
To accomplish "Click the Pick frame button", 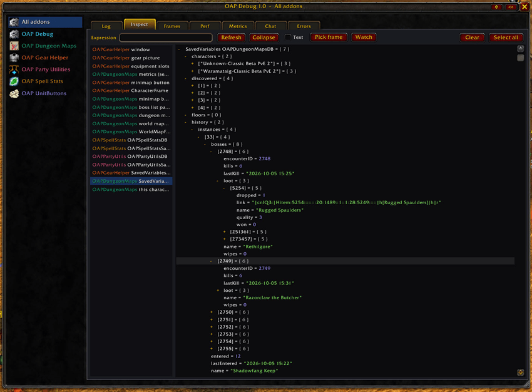I will coord(329,37).
